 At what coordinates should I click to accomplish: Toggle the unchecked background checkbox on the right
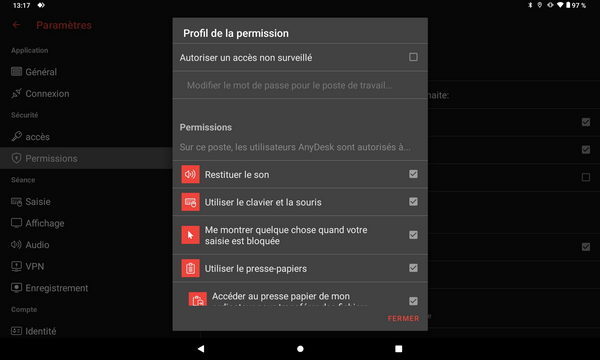(586, 177)
